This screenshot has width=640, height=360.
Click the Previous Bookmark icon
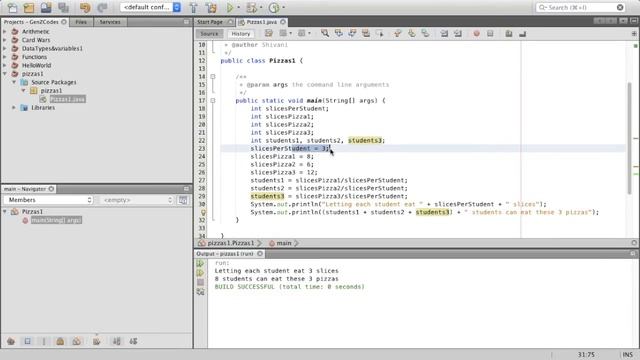[x=398, y=34]
